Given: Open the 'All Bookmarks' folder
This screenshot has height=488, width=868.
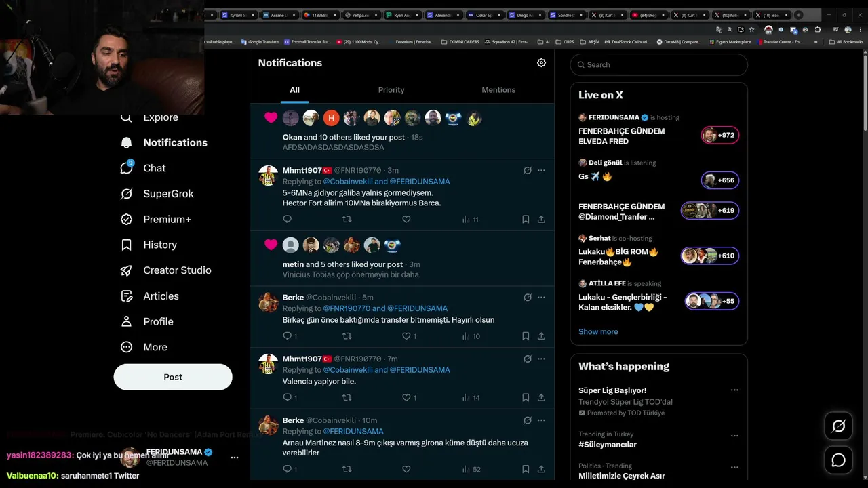Looking at the screenshot, I should click(846, 42).
